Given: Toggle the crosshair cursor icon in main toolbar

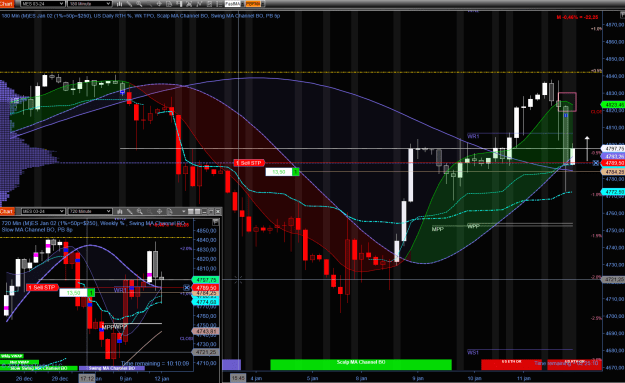Looking at the screenshot, I should point(159,4).
